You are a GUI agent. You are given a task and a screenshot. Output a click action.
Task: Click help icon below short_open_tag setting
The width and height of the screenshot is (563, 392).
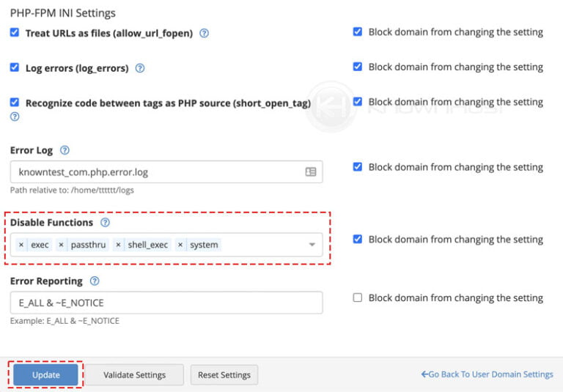[15, 117]
